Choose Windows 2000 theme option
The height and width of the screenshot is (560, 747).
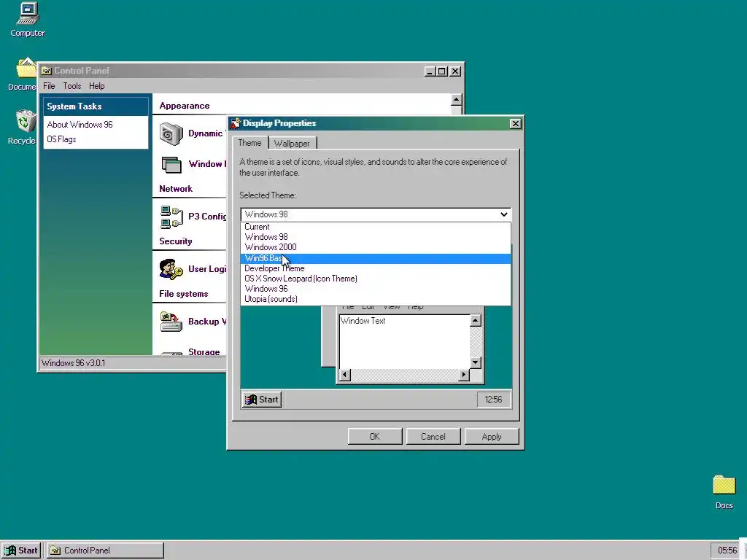376,247
